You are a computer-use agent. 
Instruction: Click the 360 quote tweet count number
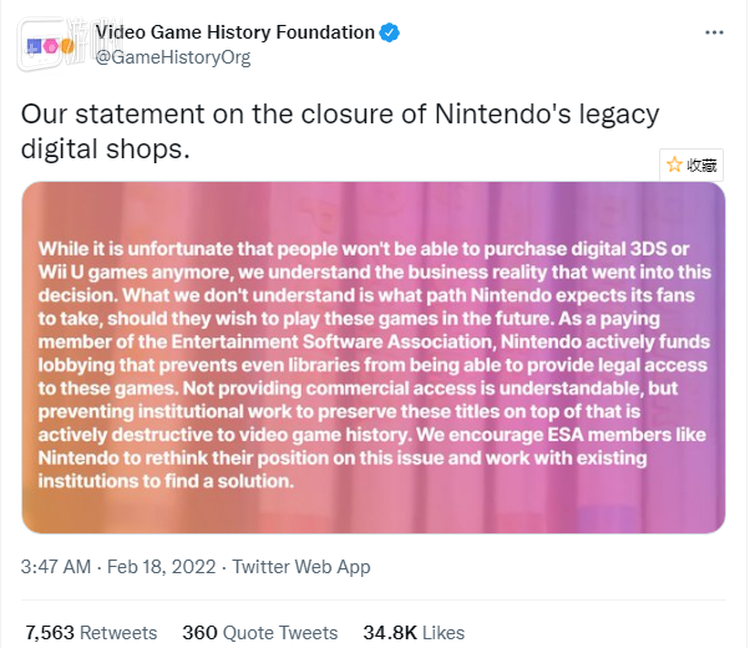click(x=199, y=633)
